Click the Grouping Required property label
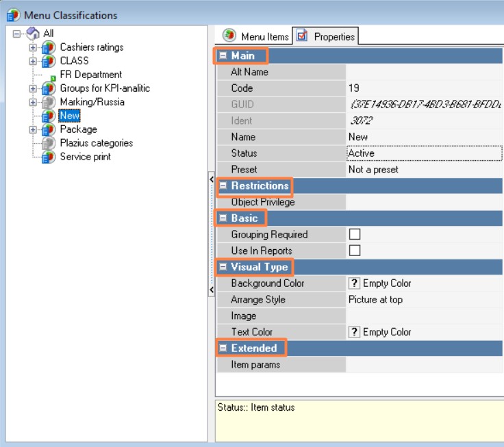Screen dimensions: 504x447 coord(269,234)
